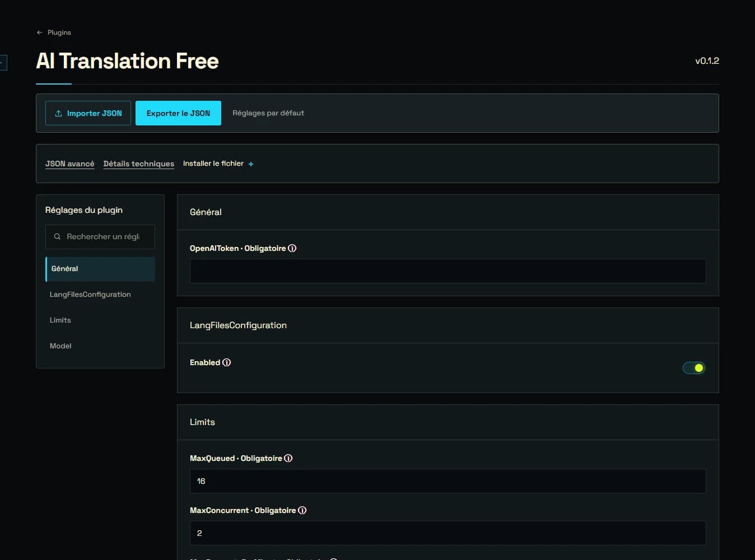The image size is (755, 560).
Task: Click the plus icon beside Installer le fichier
Action: [251, 164]
